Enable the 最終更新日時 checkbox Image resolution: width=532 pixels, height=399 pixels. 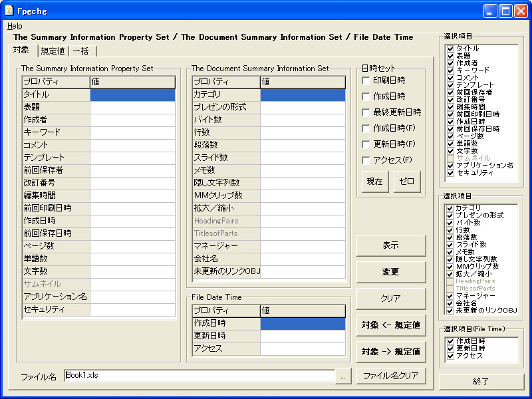366,112
